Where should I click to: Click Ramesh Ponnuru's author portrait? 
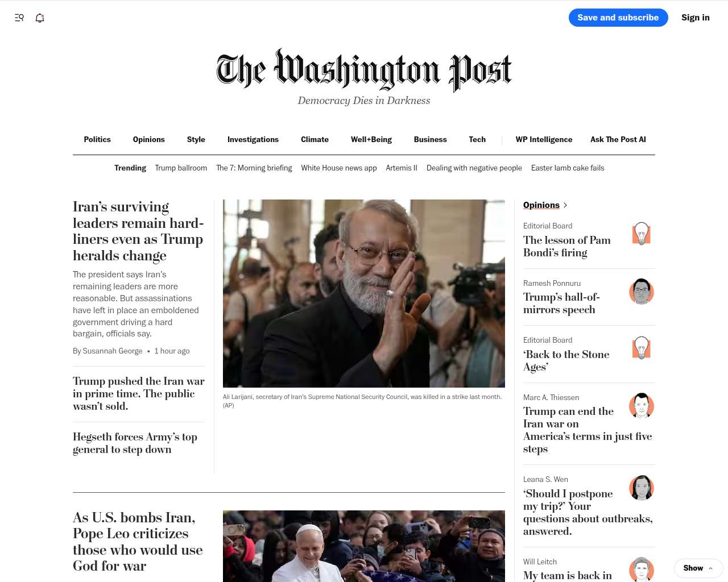[642, 291]
